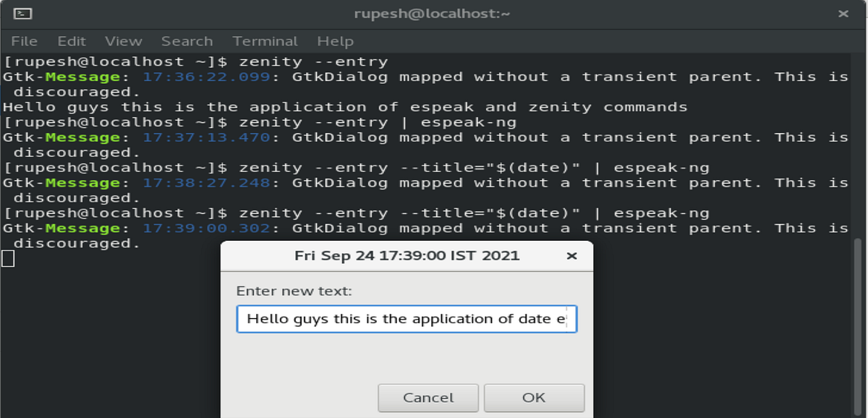868x418 pixels.
Task: Open the View menu
Action: pos(123,41)
